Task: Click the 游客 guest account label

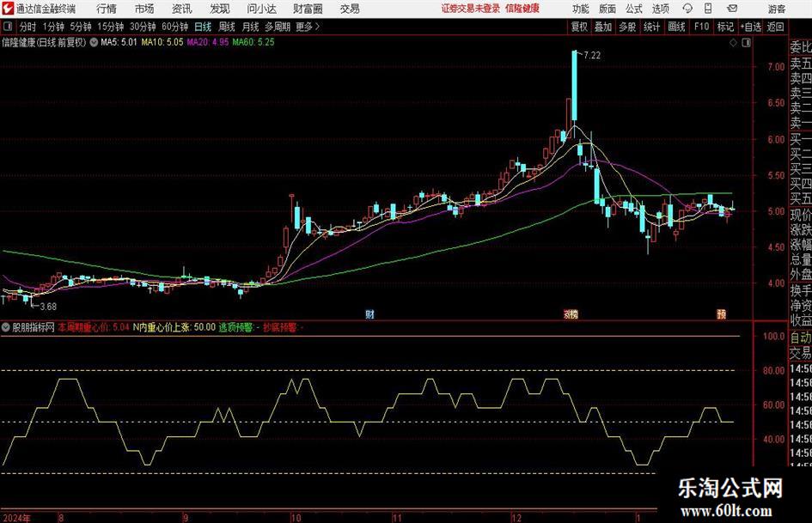Action: tap(777, 9)
